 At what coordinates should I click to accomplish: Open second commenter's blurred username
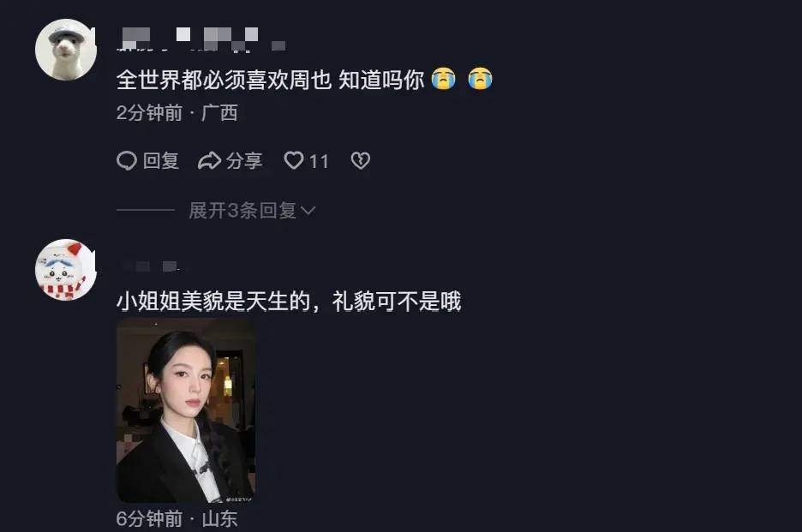pos(151,266)
